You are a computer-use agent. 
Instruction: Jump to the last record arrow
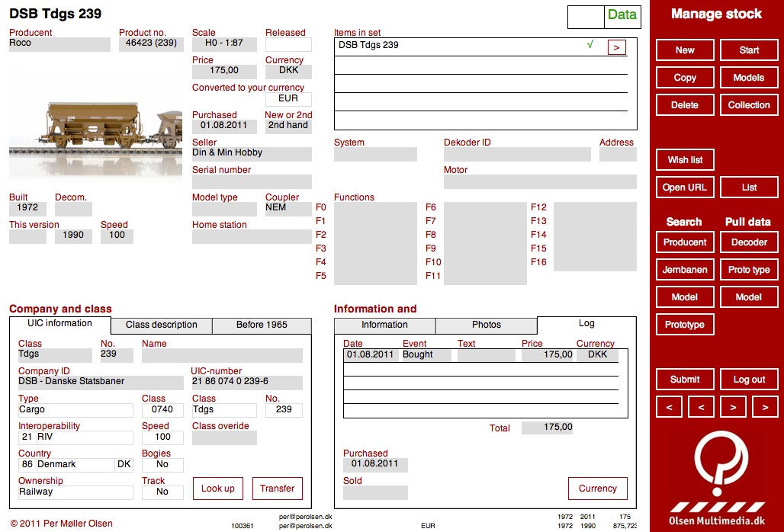[765, 407]
